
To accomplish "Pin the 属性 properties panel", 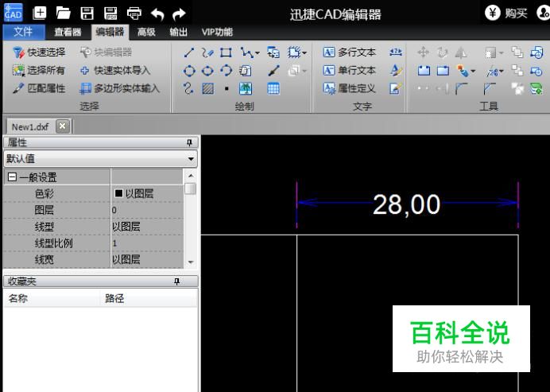I will 189,142.
